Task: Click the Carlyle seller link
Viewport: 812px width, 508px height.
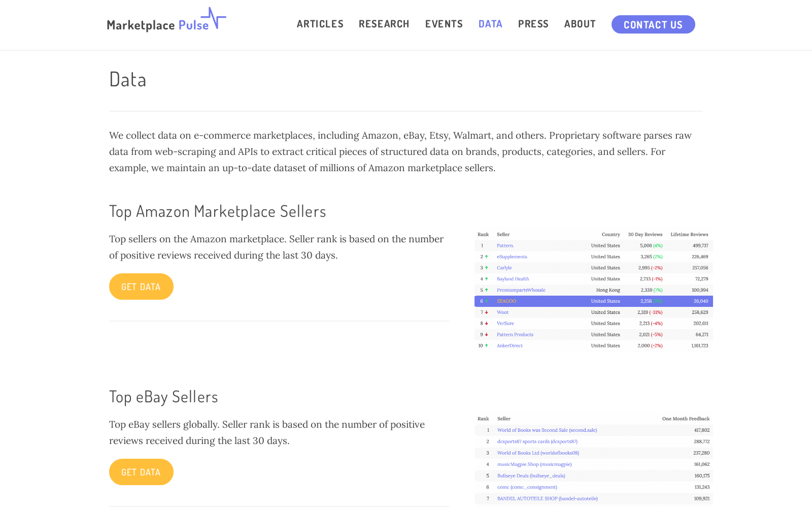Action: 504,268
